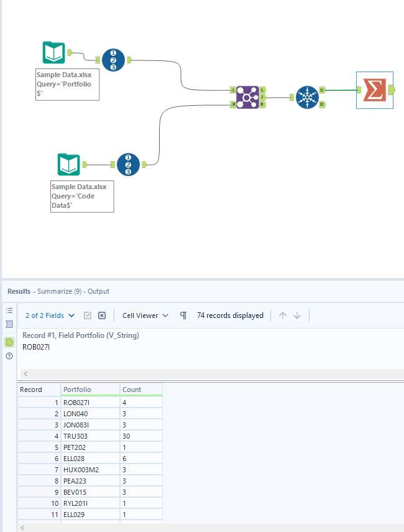404x532 pixels.
Task: Open the metadata view icon in Results sidebar
Action: click(x=9, y=324)
